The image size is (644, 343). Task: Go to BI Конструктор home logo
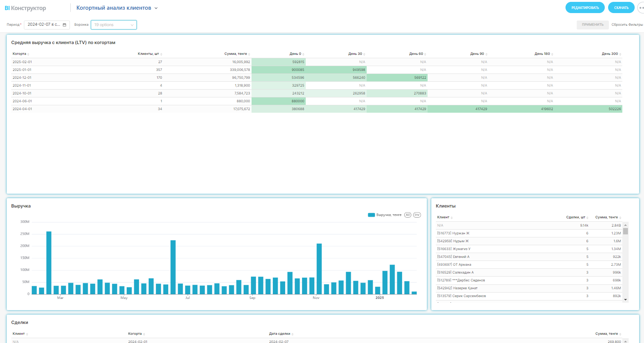pyautogui.click(x=25, y=8)
